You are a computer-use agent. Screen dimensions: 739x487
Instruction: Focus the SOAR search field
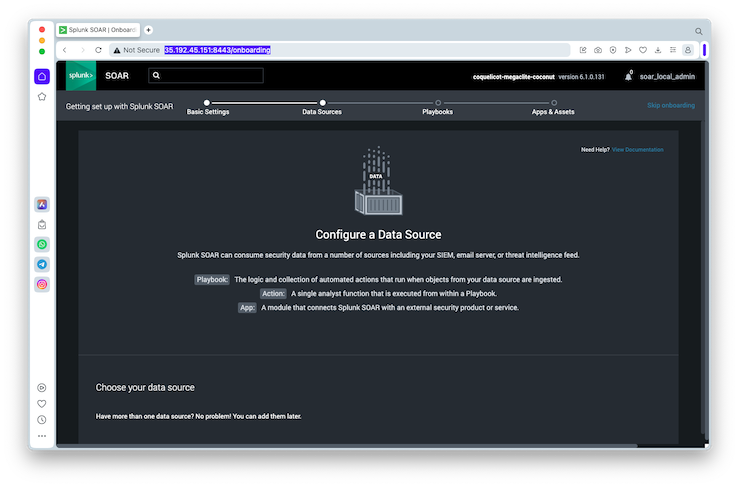pyautogui.click(x=206, y=75)
